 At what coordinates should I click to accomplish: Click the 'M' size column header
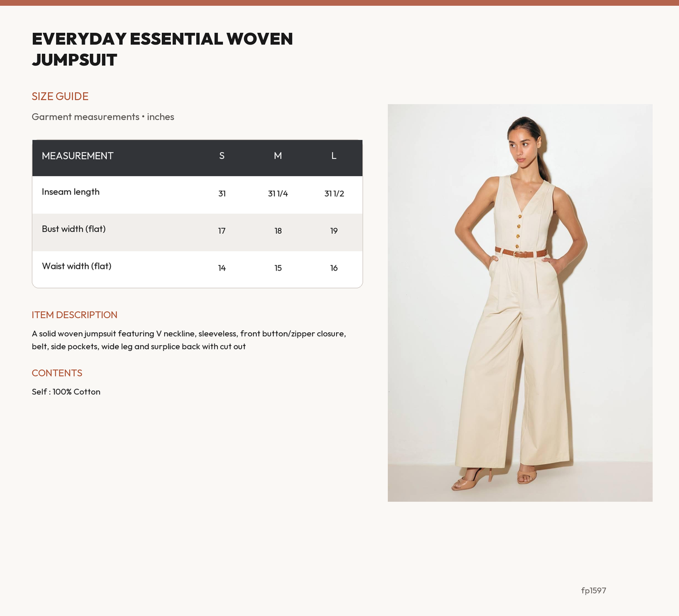278,156
